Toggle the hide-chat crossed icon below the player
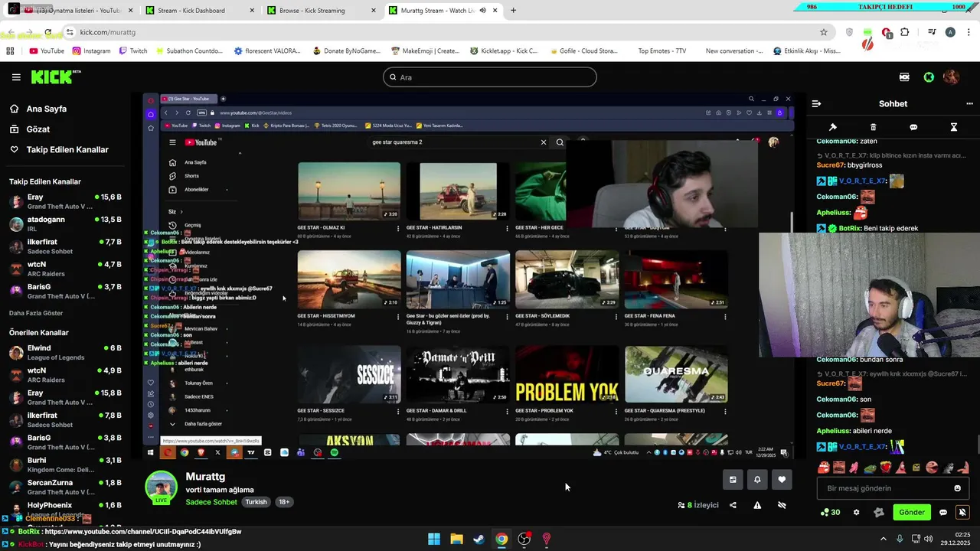The image size is (980, 551). (x=782, y=505)
